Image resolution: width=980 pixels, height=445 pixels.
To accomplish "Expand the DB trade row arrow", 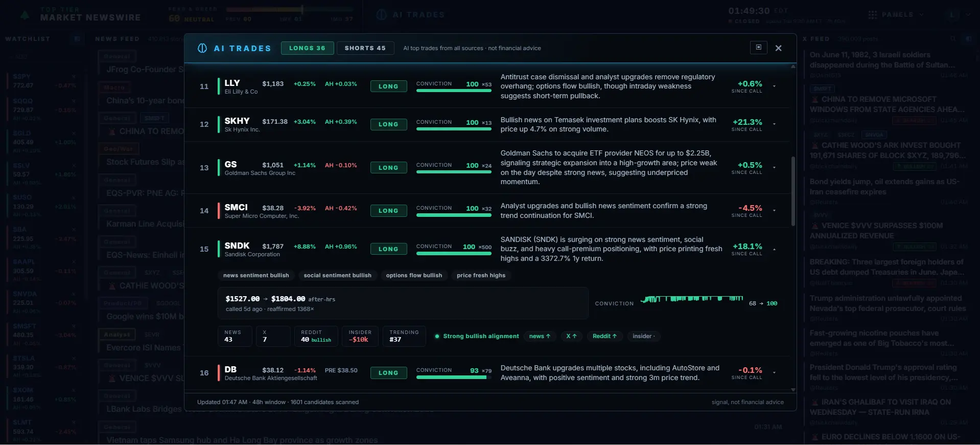I will click(774, 372).
